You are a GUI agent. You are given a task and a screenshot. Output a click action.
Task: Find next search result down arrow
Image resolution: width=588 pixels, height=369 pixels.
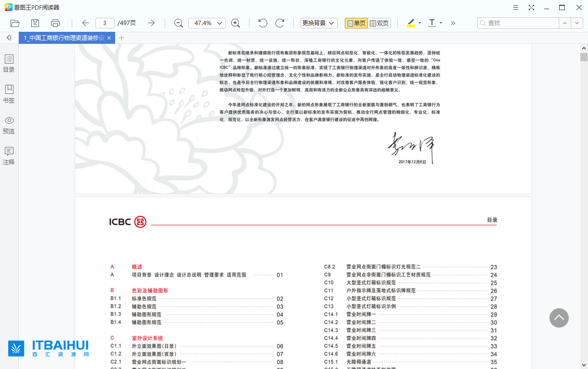point(577,23)
